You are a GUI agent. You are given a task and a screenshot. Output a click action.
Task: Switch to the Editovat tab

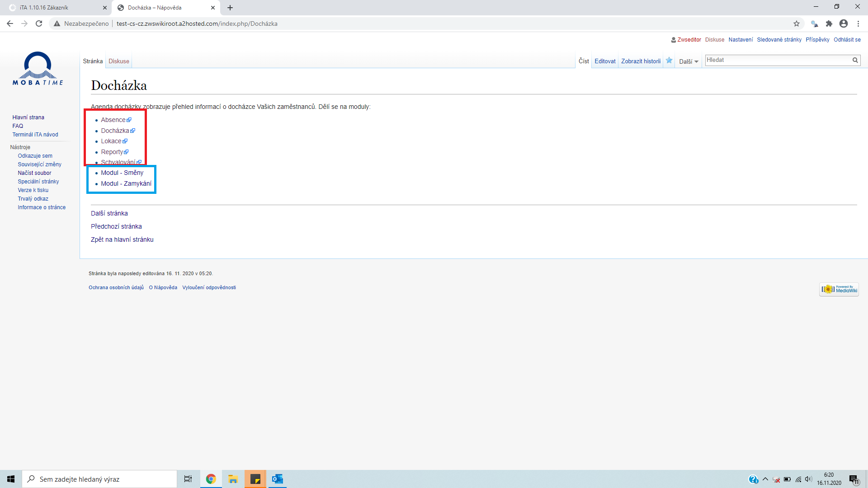coord(605,61)
